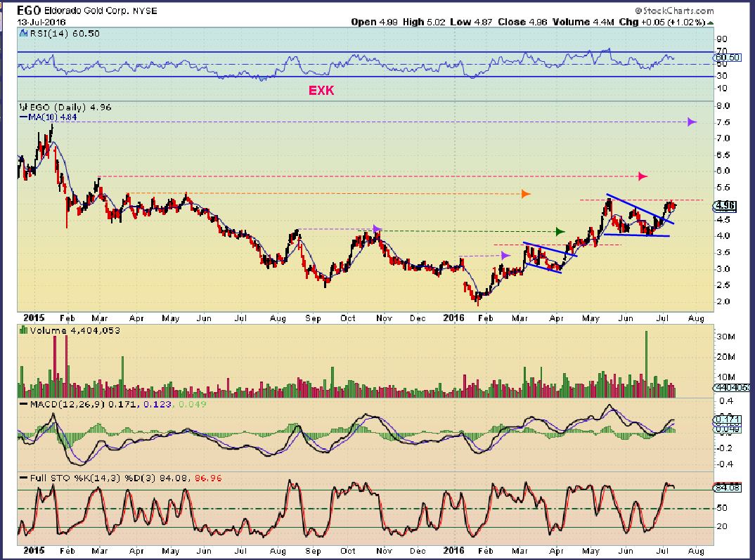Image resolution: width=755 pixels, height=560 pixels.
Task: Click the tall green volume spike in late June 2016
Action: (x=646, y=363)
